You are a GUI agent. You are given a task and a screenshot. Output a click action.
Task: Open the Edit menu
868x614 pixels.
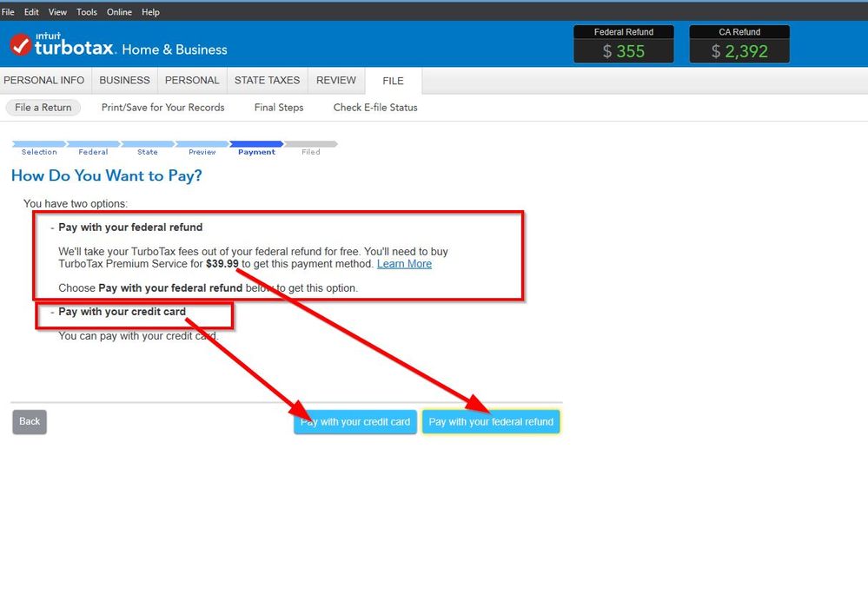click(x=31, y=12)
